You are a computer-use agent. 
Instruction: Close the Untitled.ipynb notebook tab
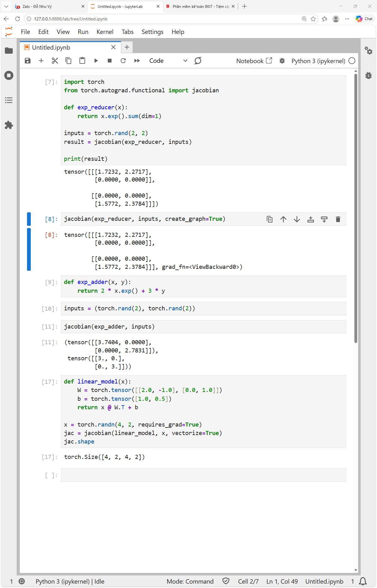(x=113, y=47)
